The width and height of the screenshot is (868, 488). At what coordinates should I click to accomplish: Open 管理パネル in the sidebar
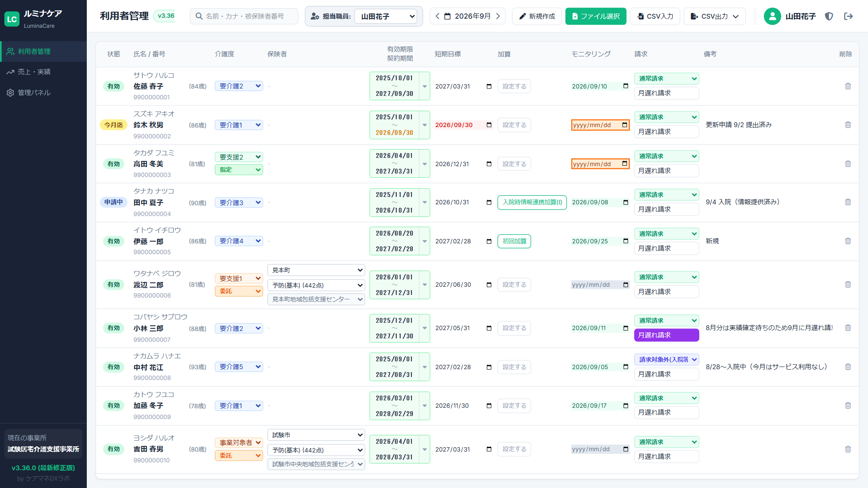click(43, 93)
